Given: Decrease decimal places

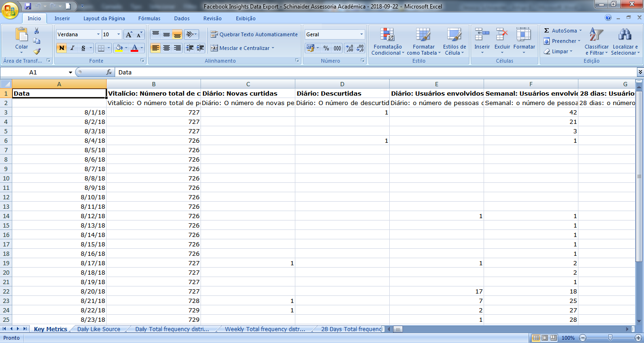Looking at the screenshot, I should (x=360, y=48).
